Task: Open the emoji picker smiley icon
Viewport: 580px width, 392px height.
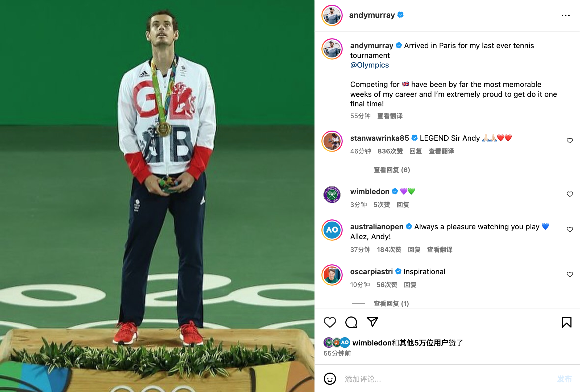Action: click(330, 379)
